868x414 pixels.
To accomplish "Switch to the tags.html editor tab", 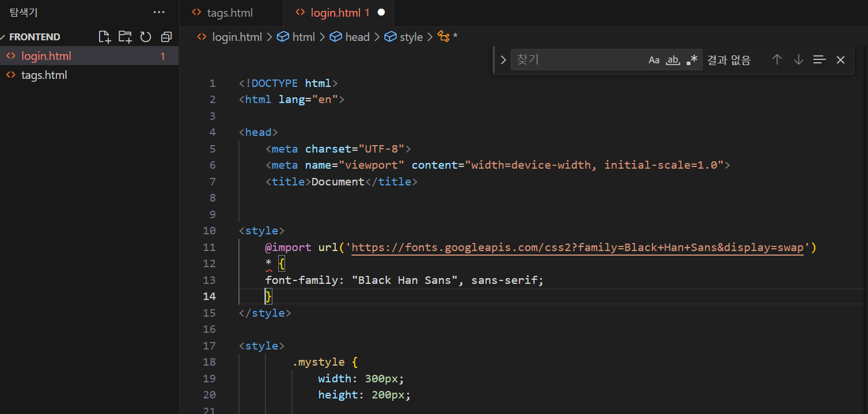I will pos(231,13).
